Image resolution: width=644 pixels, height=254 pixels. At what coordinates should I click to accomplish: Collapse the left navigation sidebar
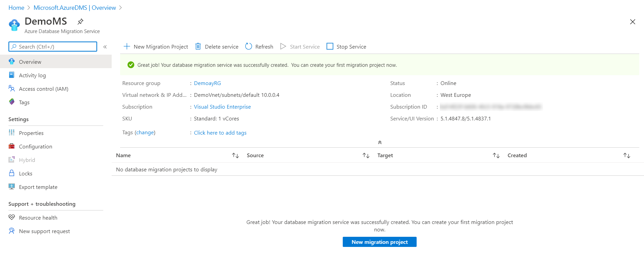click(x=105, y=47)
